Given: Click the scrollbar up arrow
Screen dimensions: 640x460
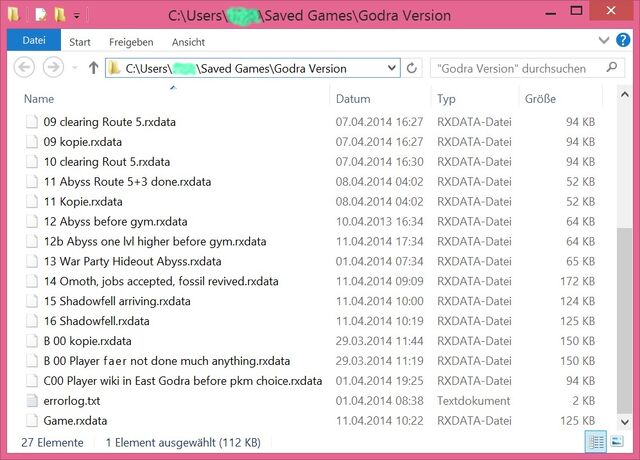Looking at the screenshot, I should pyautogui.click(x=624, y=95).
